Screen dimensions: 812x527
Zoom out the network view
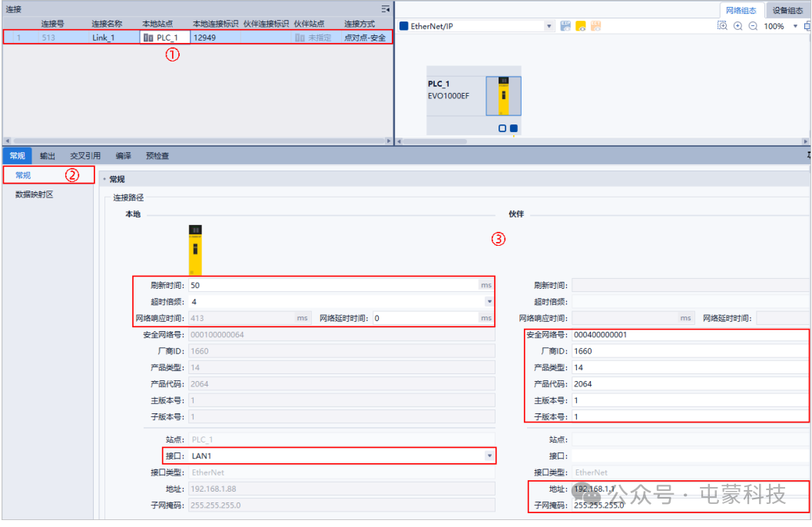pos(753,26)
